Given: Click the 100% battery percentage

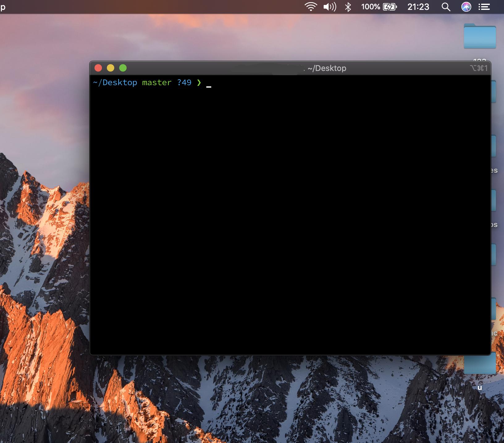Looking at the screenshot, I should point(371,7).
